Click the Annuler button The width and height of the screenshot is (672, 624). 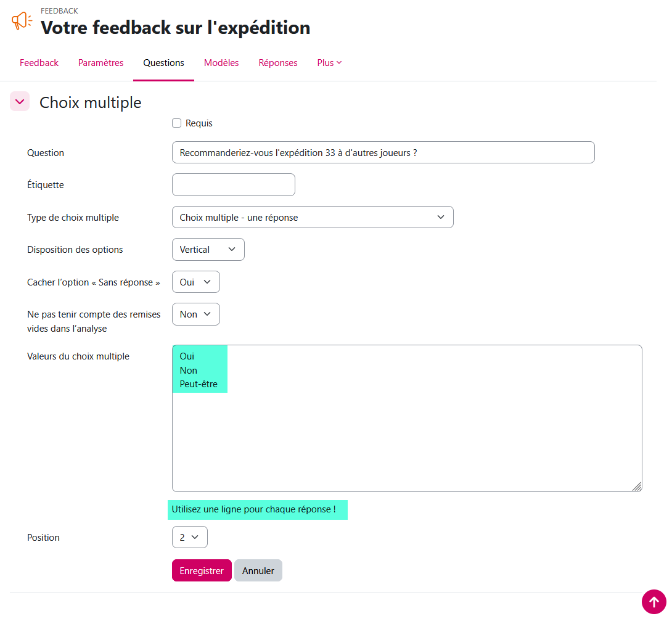coord(258,571)
